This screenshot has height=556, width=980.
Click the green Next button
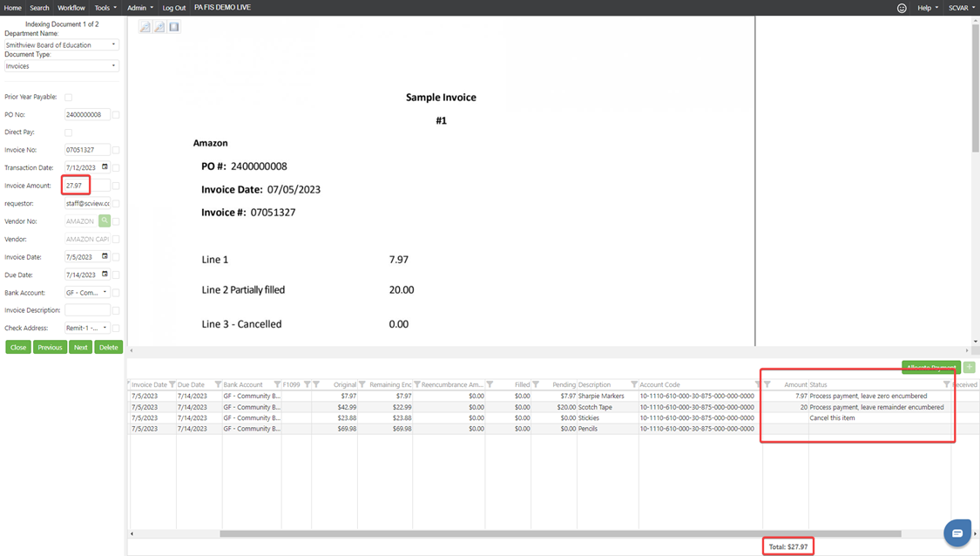tap(80, 347)
